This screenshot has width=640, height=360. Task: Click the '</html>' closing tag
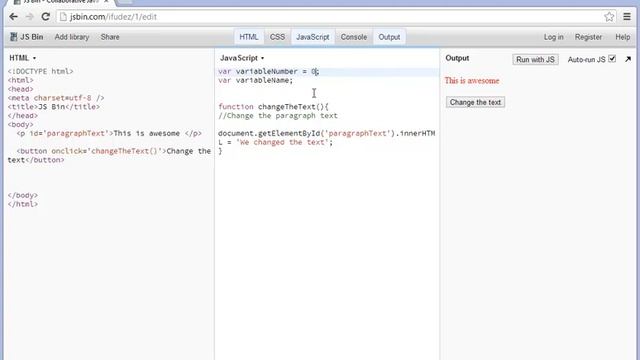coord(22,204)
